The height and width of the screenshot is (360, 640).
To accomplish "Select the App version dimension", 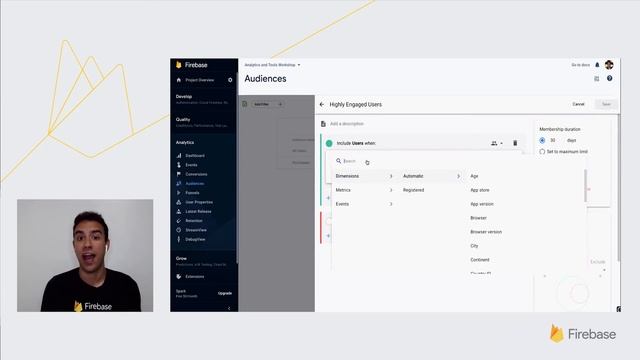I will pyautogui.click(x=482, y=204).
